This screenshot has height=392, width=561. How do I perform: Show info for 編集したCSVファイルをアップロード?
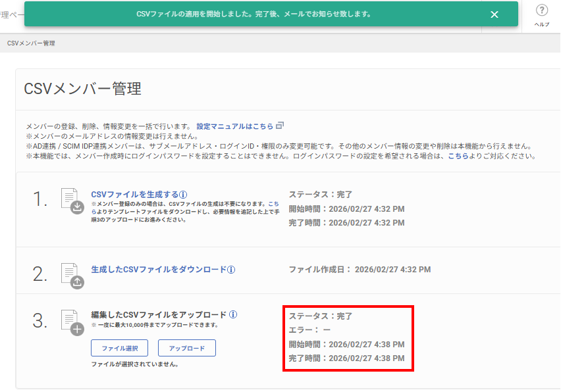tap(233, 314)
